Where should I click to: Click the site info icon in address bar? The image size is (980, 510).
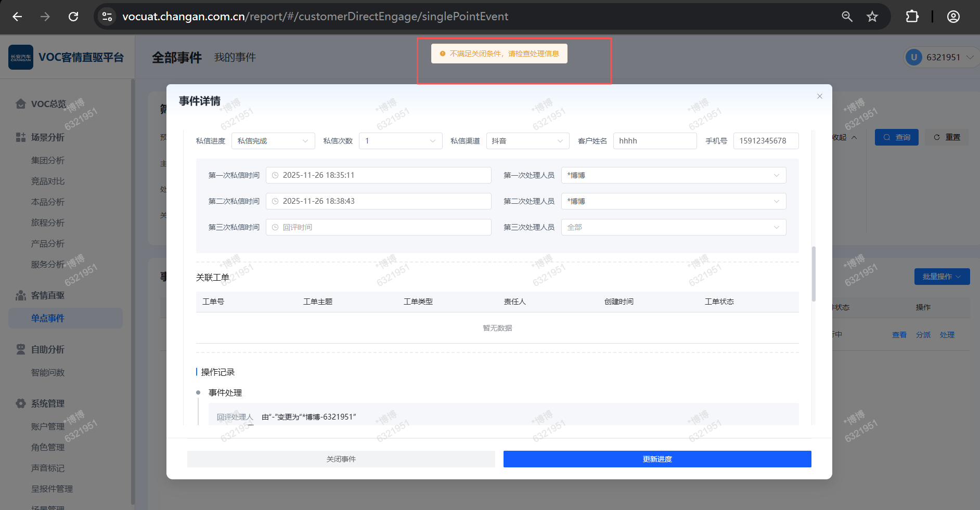(107, 17)
